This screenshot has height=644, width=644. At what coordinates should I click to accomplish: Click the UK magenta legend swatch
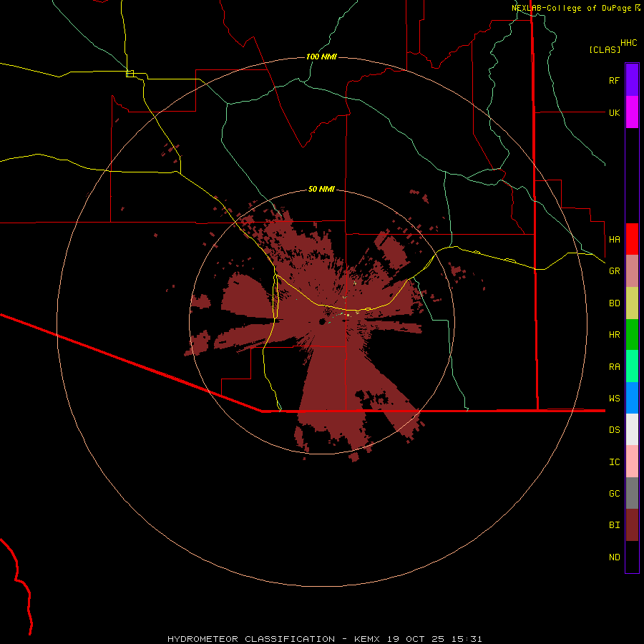(632, 112)
